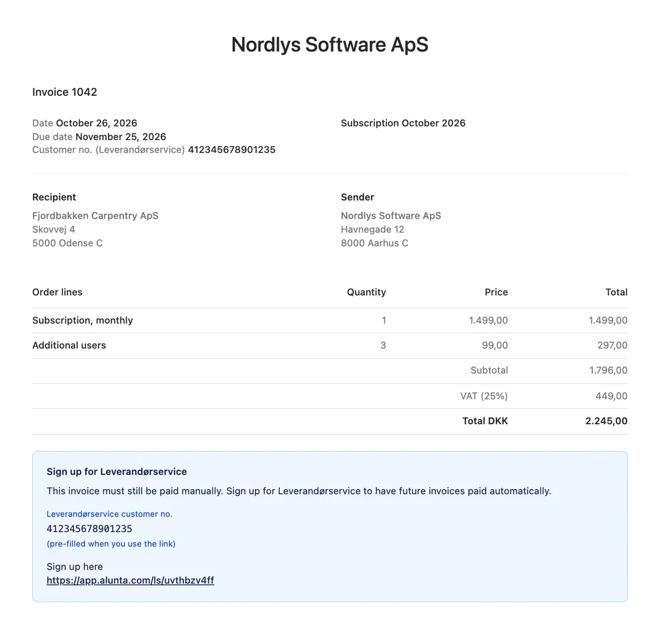This screenshot has width=660, height=644.
Task: Select the Invoice 1042 heading
Action: coord(65,92)
